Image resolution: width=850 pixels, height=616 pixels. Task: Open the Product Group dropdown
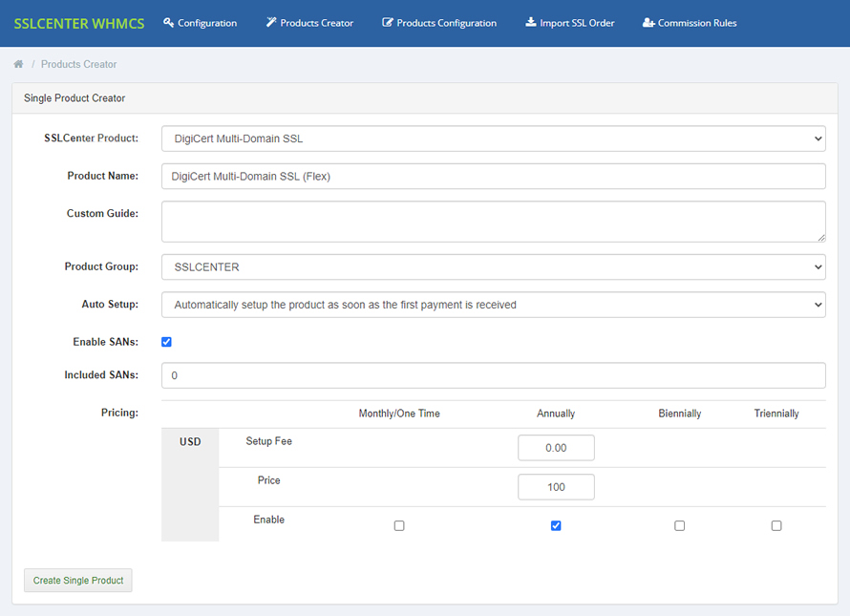click(494, 267)
